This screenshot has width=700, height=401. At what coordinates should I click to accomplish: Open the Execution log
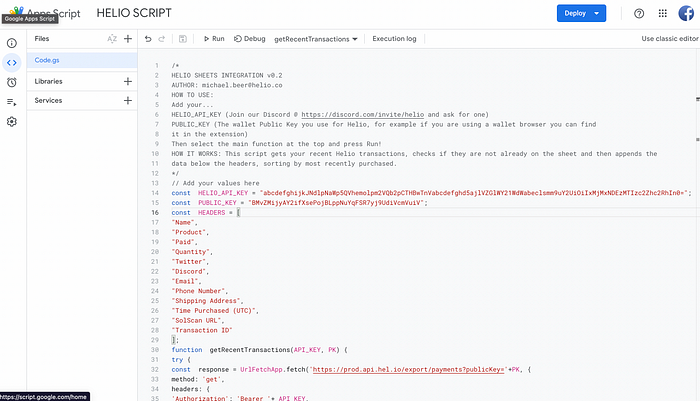pyautogui.click(x=394, y=39)
